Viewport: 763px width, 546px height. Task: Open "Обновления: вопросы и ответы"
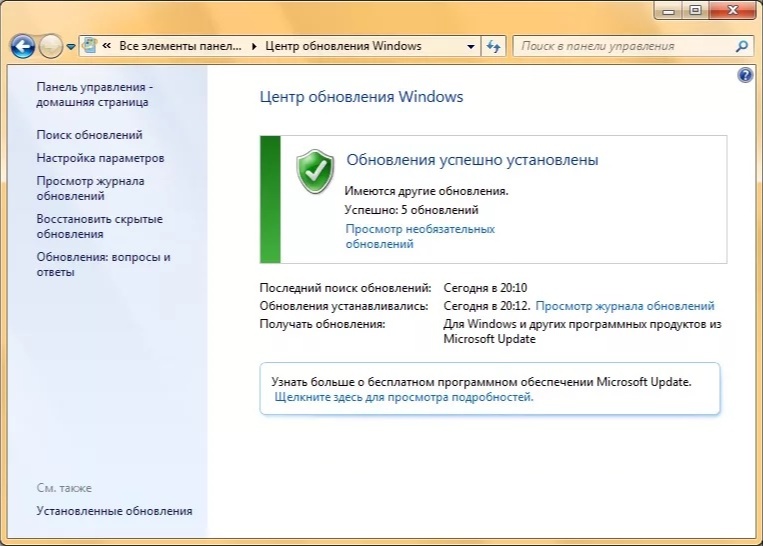[104, 264]
